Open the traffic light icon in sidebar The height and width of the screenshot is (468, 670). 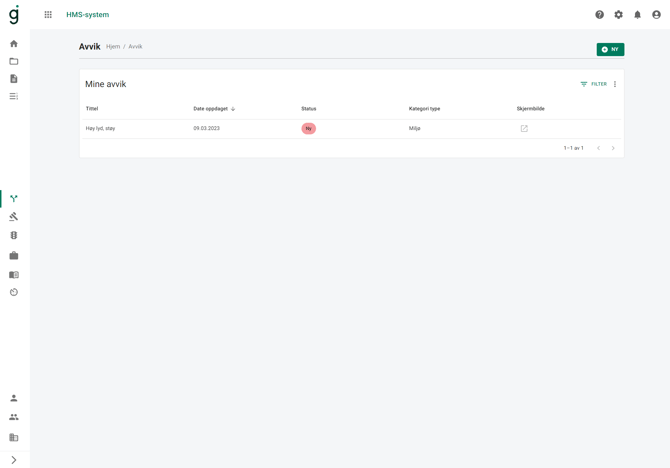point(14,235)
